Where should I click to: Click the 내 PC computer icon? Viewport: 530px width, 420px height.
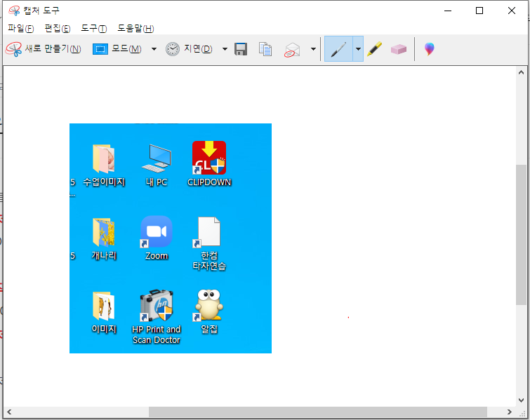click(157, 158)
